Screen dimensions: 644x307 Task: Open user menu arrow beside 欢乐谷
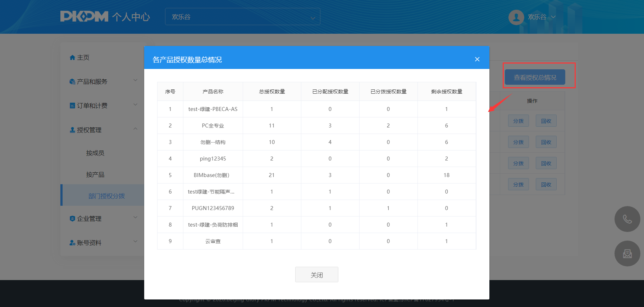pos(553,17)
